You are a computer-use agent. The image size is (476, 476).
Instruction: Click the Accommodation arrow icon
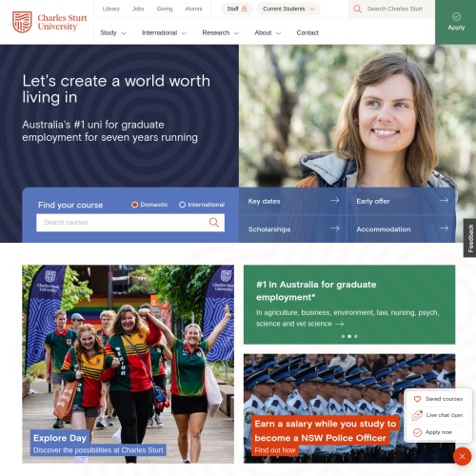click(444, 228)
